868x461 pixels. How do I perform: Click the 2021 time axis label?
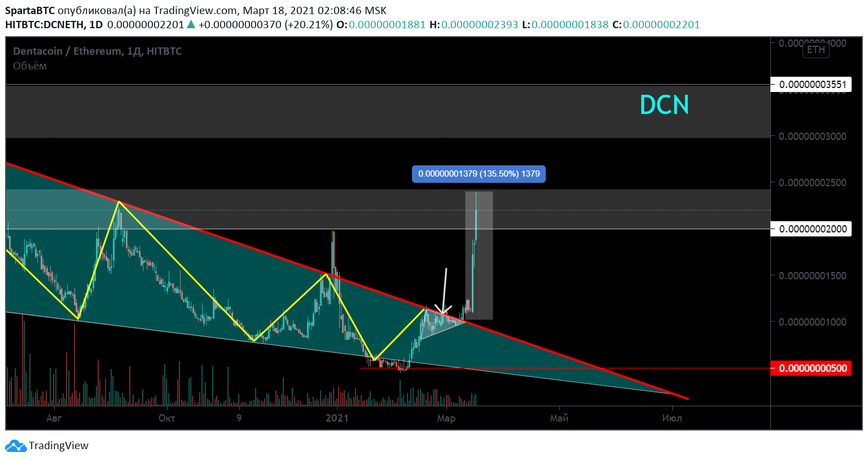pyautogui.click(x=337, y=418)
